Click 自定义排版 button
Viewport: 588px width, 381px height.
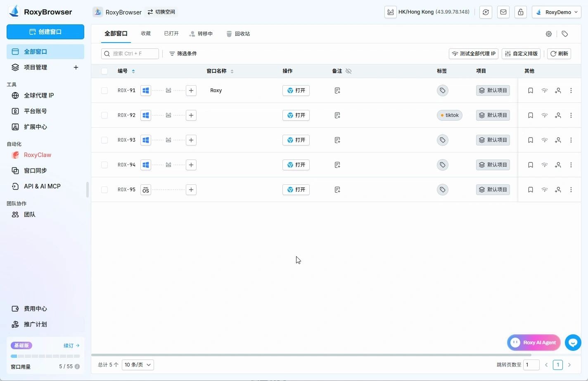pos(521,54)
